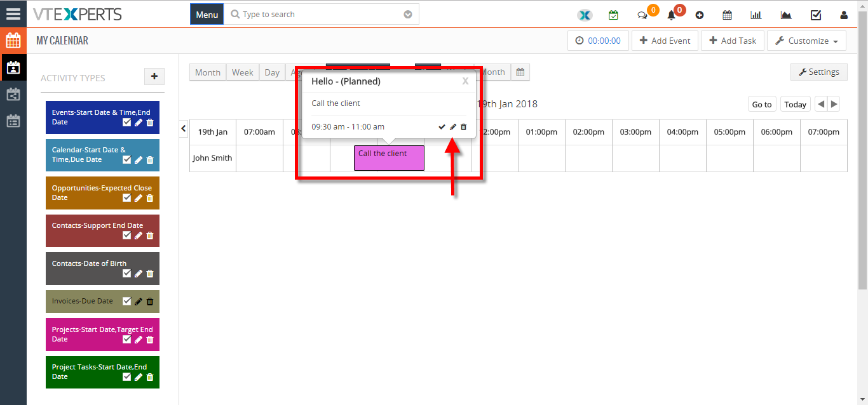Open the date picker icon after view tabs
This screenshot has width=868, height=405.
click(x=520, y=72)
